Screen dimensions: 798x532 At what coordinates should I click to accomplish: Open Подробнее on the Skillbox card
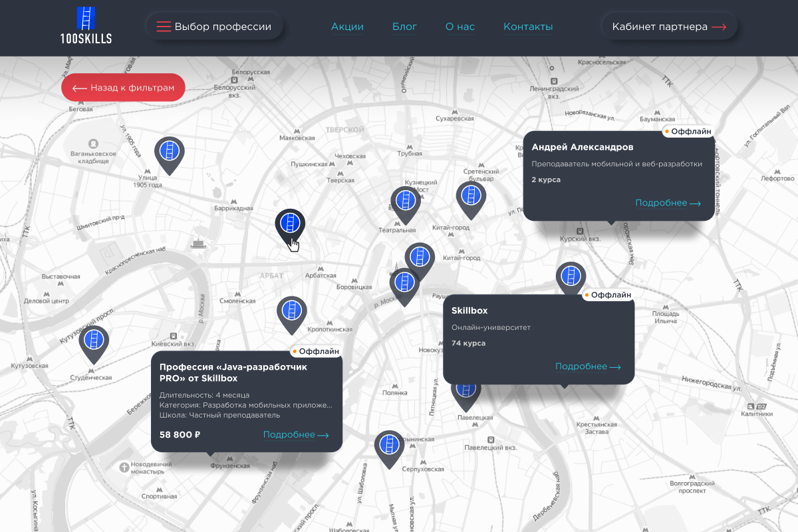(x=588, y=366)
